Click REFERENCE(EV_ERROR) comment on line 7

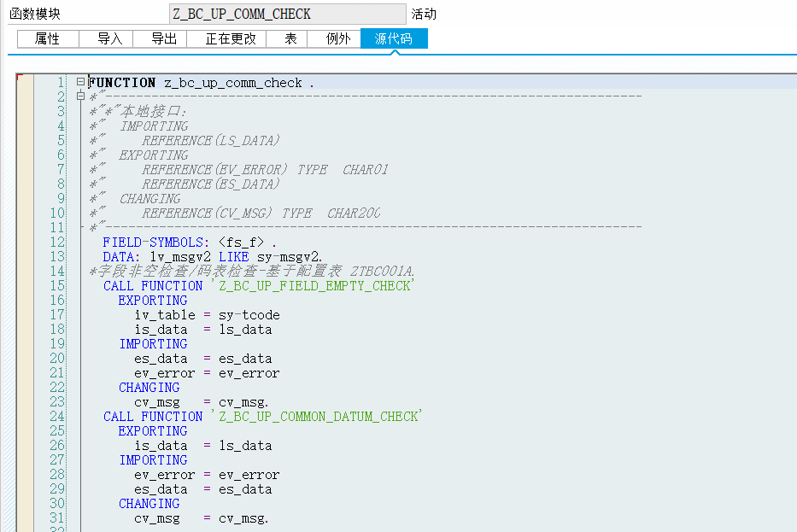(x=214, y=169)
